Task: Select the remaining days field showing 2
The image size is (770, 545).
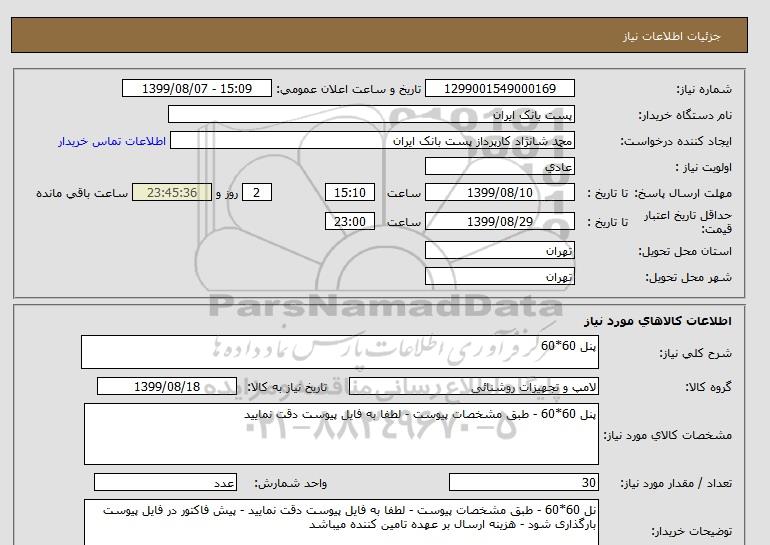Action: (x=256, y=192)
